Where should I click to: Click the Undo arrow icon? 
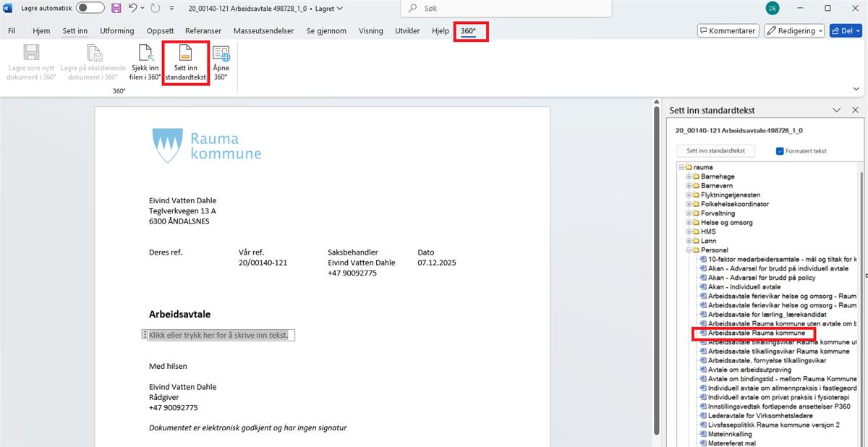(x=133, y=8)
